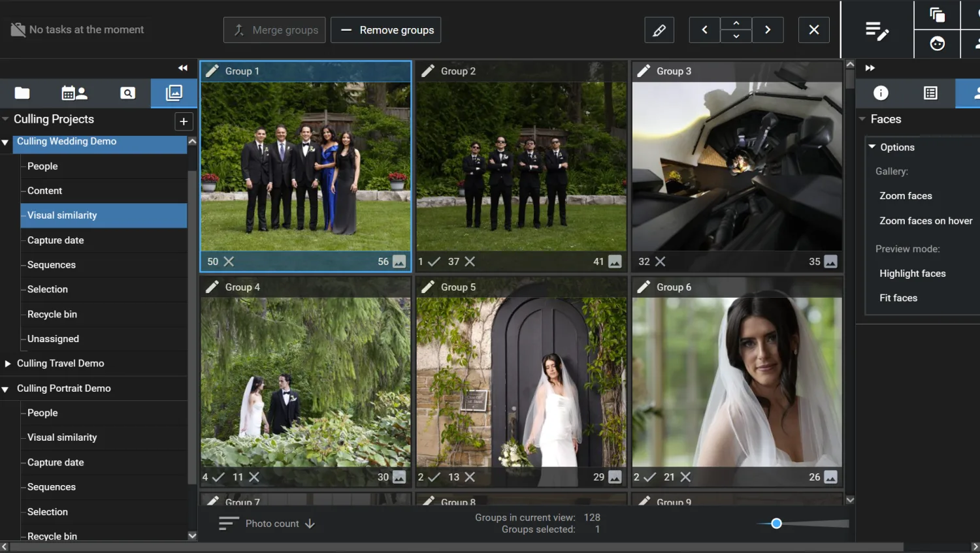The height and width of the screenshot is (553, 980).
Task: Toggle Fit faces preview mode
Action: coord(898,298)
